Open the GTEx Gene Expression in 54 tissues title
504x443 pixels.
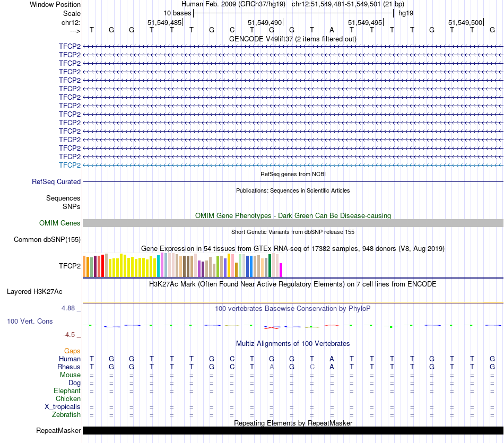tap(293, 248)
